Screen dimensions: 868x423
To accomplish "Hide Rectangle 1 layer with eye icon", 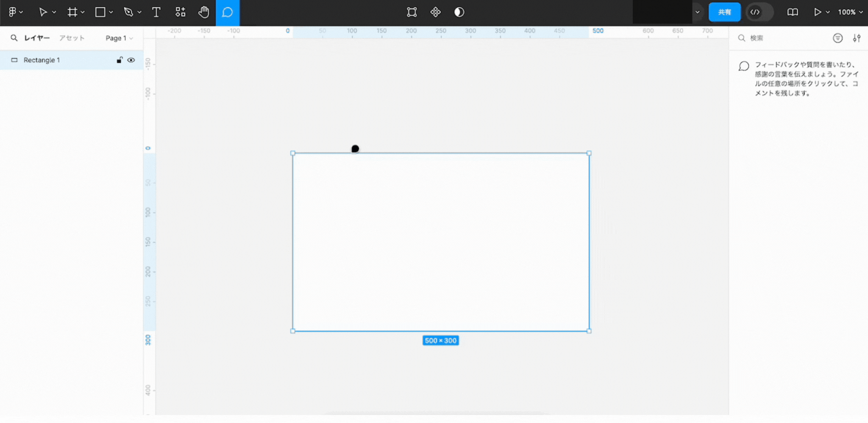I will coord(131,60).
